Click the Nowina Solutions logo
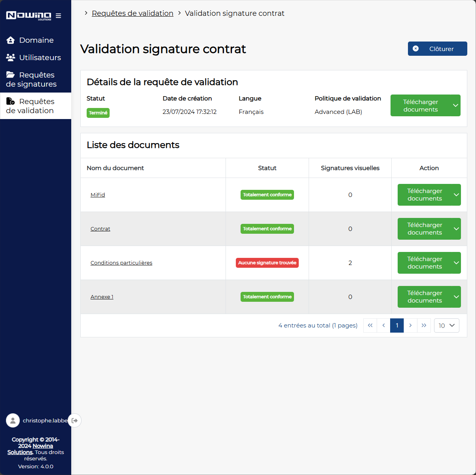The width and height of the screenshot is (476, 475). pos(28,16)
